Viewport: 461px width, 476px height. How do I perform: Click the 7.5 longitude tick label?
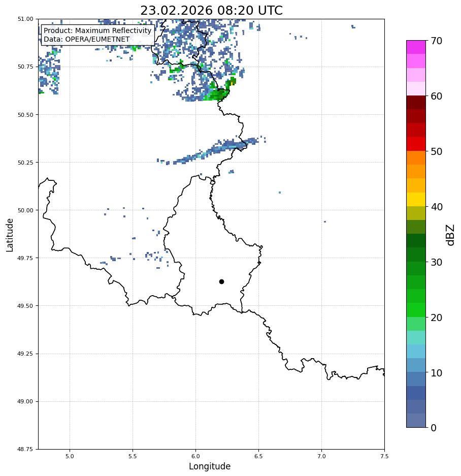coord(384,456)
